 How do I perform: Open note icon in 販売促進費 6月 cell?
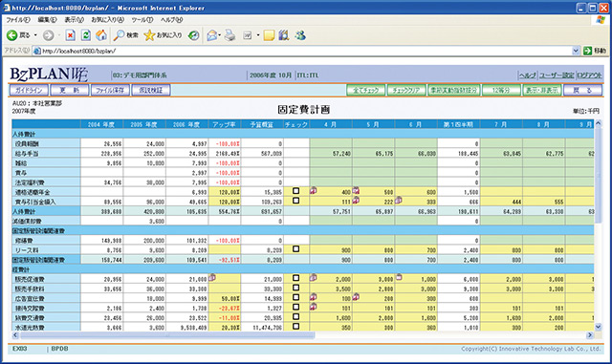point(399,277)
